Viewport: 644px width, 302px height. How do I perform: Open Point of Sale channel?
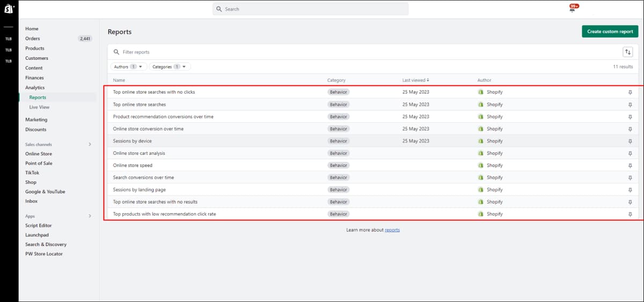click(x=39, y=163)
